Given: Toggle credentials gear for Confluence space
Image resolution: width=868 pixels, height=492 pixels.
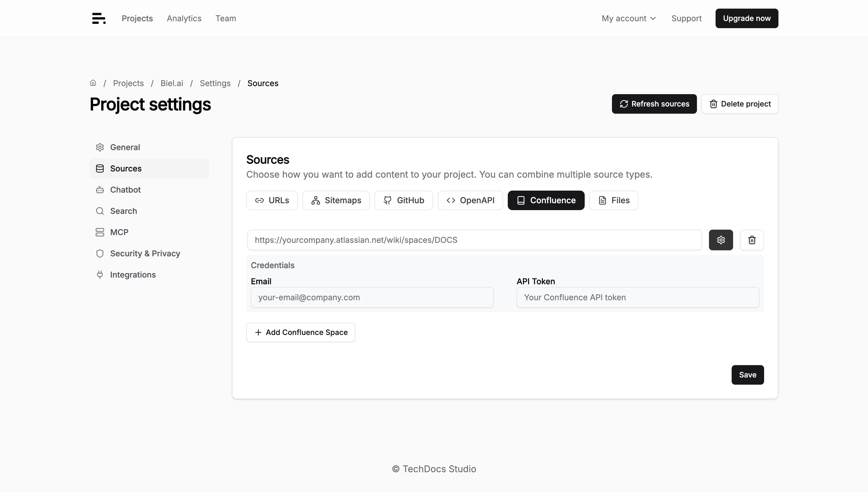Looking at the screenshot, I should [721, 240].
